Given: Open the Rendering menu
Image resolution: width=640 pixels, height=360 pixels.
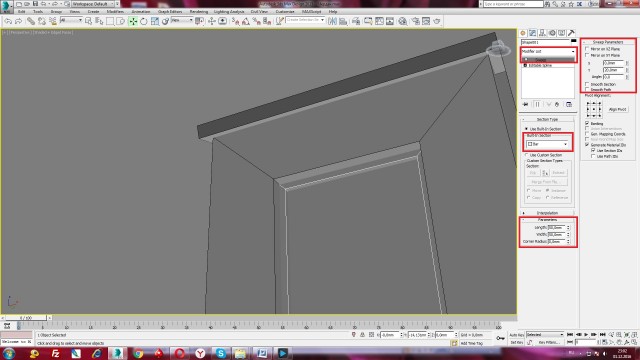Looking at the screenshot, I should coord(199,11).
